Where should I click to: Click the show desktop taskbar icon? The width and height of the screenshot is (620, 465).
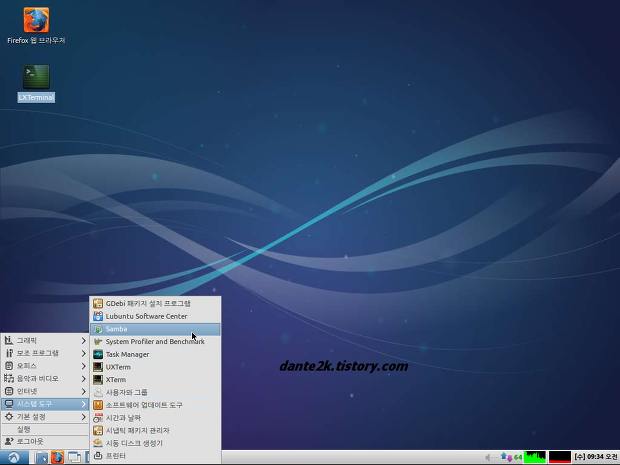(74, 457)
